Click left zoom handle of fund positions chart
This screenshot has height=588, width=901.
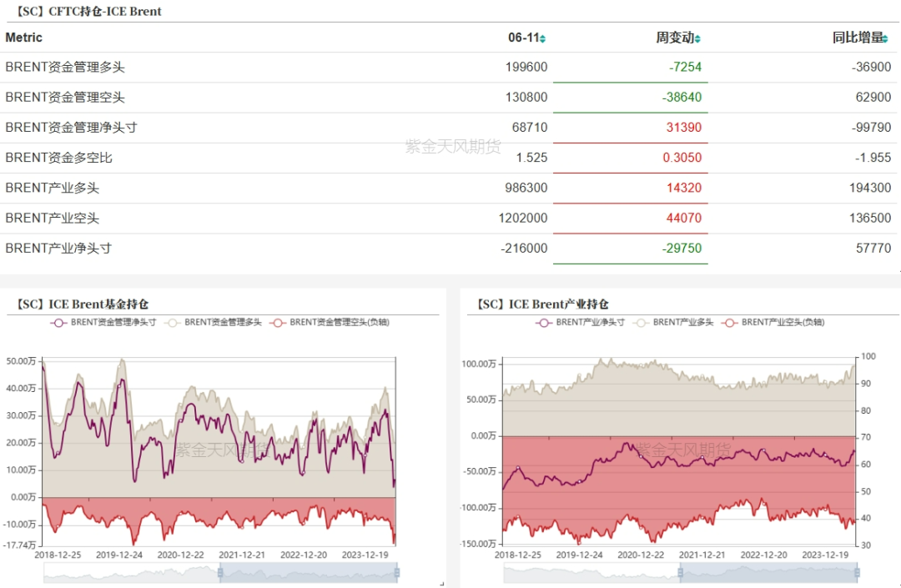221,572
